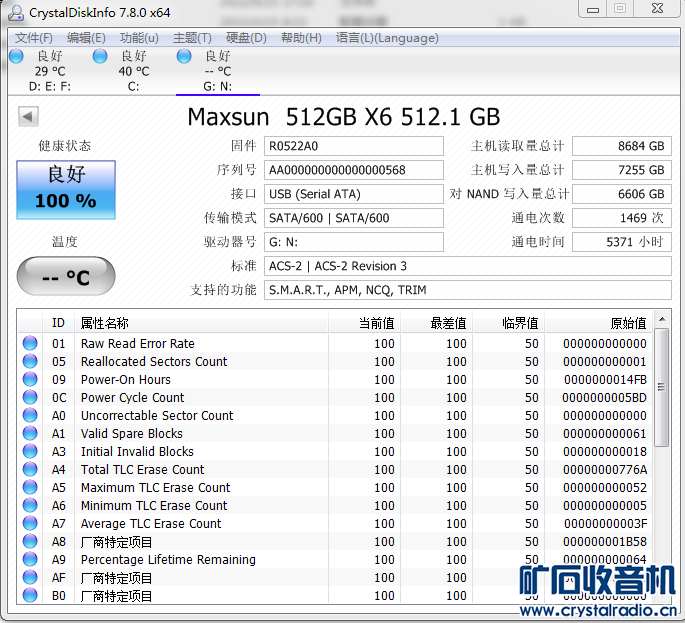This screenshot has width=685, height=623.
Task: Click the attribute list scrollbar thumb
Action: [x=662, y=388]
